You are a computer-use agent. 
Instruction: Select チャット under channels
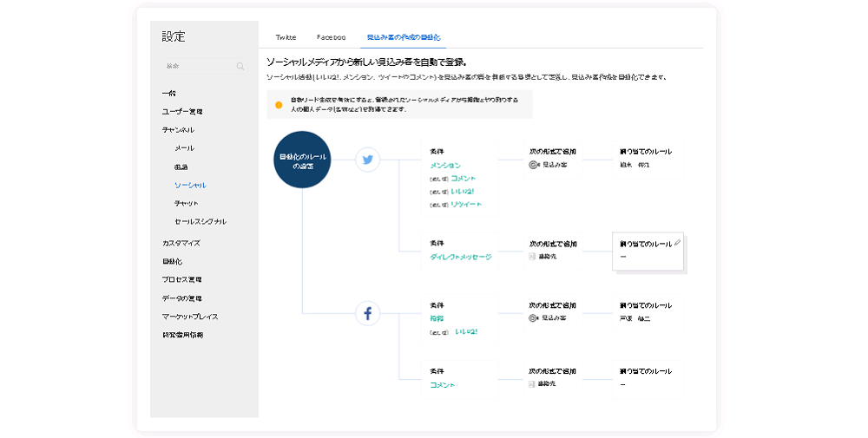coord(187,204)
